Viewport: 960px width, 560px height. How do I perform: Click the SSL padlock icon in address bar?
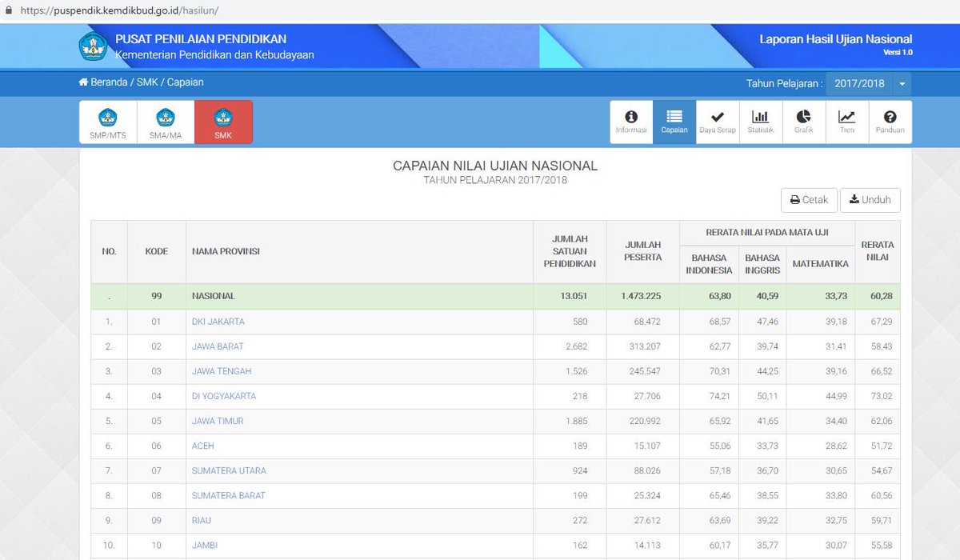[x=9, y=10]
